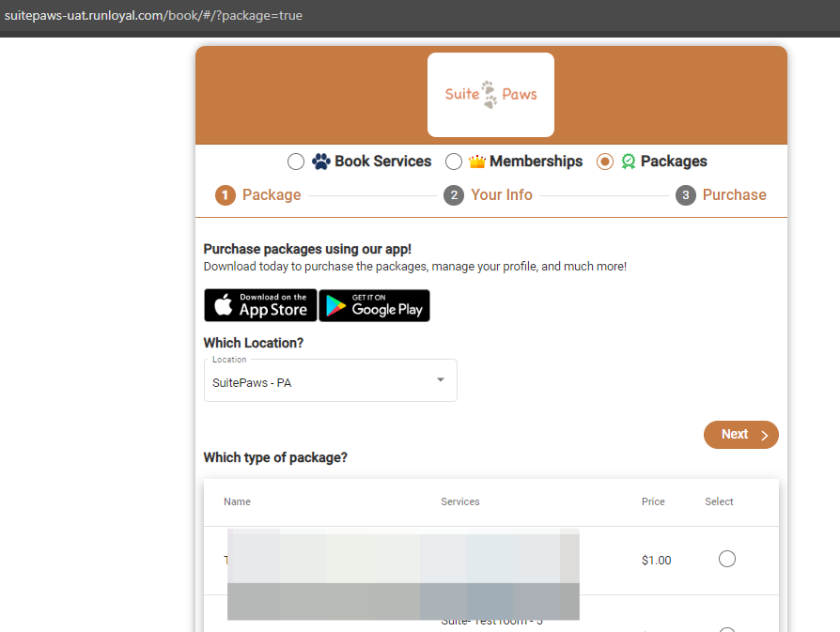Select the Memberships radio button
The image size is (840, 632).
coord(453,162)
